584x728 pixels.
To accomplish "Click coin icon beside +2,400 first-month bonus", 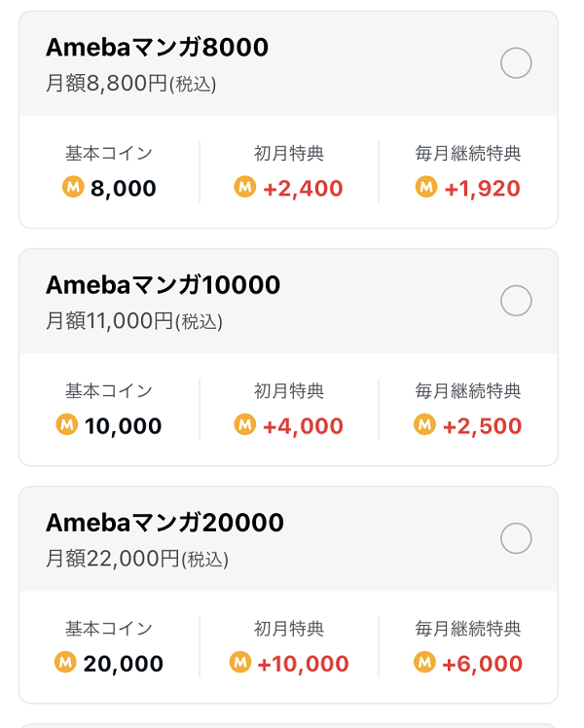I will click(x=245, y=187).
